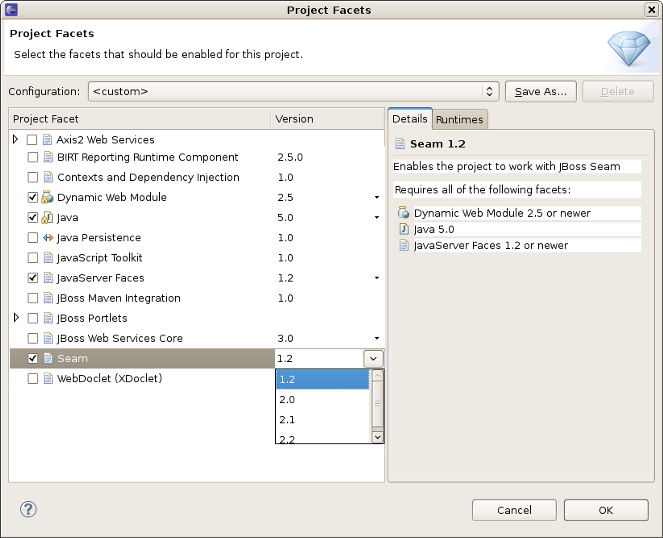Enable the JBoss Maven Integration checkbox
Image resolution: width=663 pixels, height=538 pixels.
tap(33, 298)
